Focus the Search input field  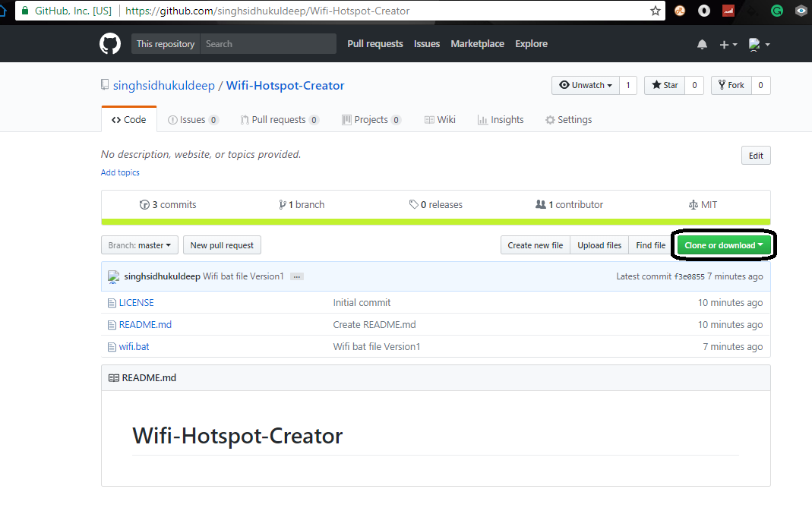point(268,44)
